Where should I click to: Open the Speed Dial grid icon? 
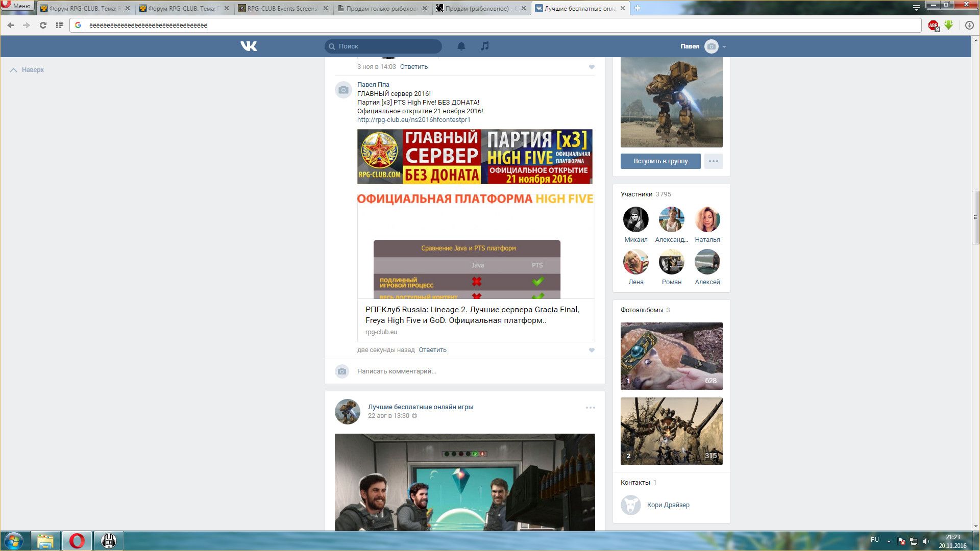click(59, 25)
